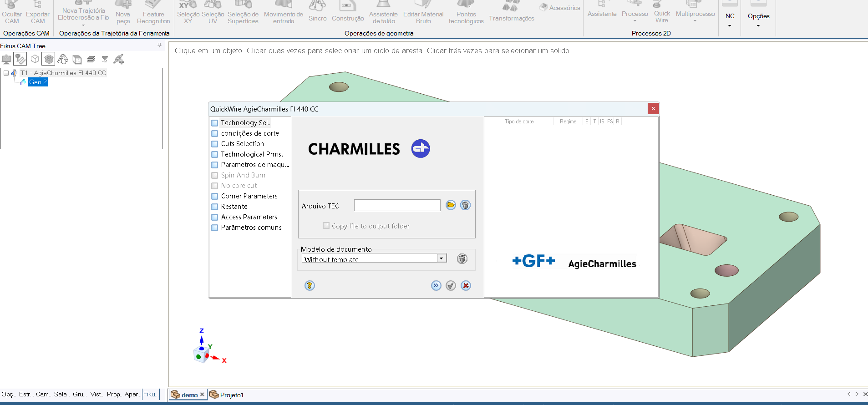Click the link-plus icon in CAM Tree toolbar
The height and width of the screenshot is (405, 868).
pos(119,59)
